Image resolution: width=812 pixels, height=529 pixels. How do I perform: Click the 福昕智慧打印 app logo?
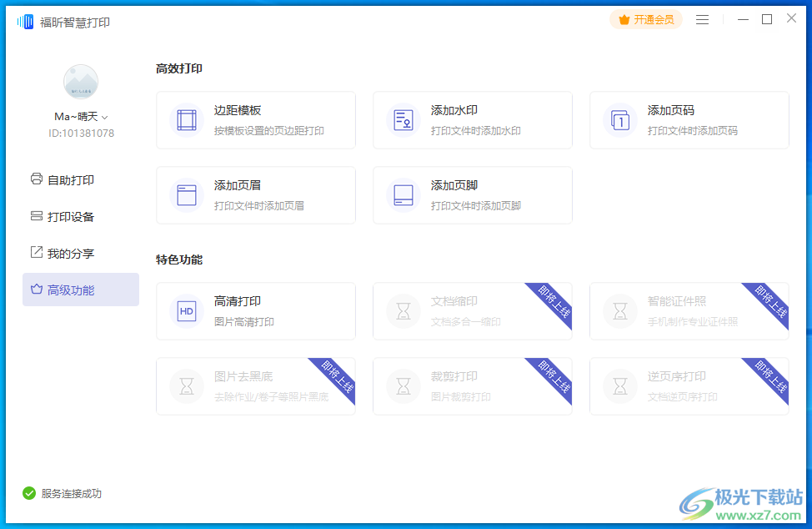click(x=25, y=22)
